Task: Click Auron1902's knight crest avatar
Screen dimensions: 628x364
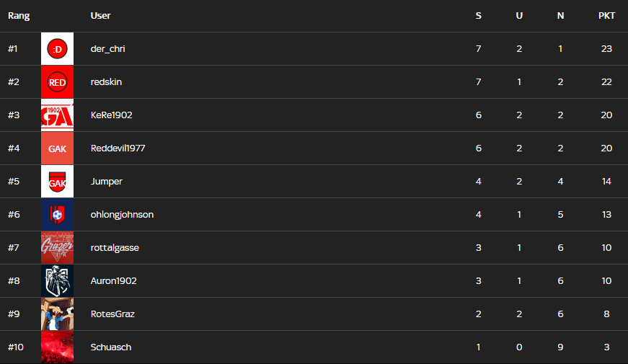Action: tap(57, 281)
